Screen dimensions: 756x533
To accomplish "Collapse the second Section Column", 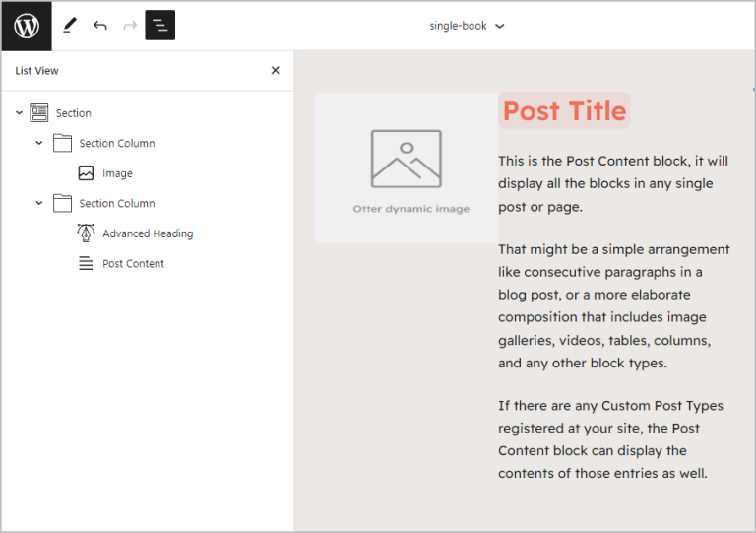I will click(x=39, y=203).
